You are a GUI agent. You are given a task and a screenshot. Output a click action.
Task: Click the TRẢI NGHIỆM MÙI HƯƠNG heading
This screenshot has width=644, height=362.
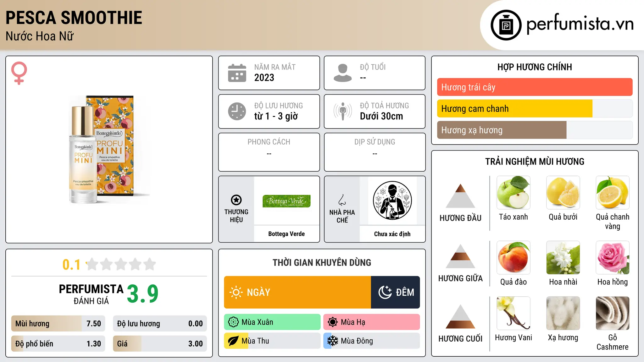pyautogui.click(x=535, y=162)
